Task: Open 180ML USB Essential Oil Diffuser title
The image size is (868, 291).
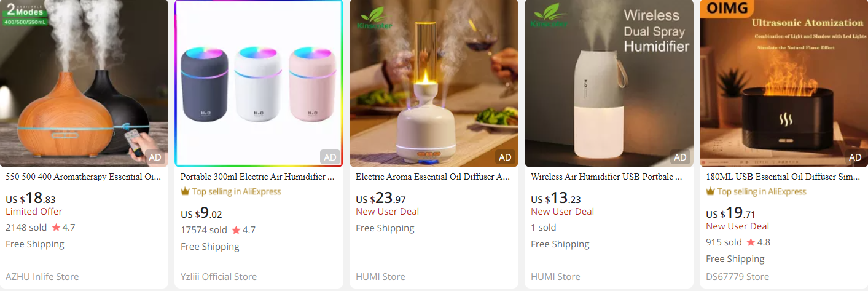Action: point(784,177)
